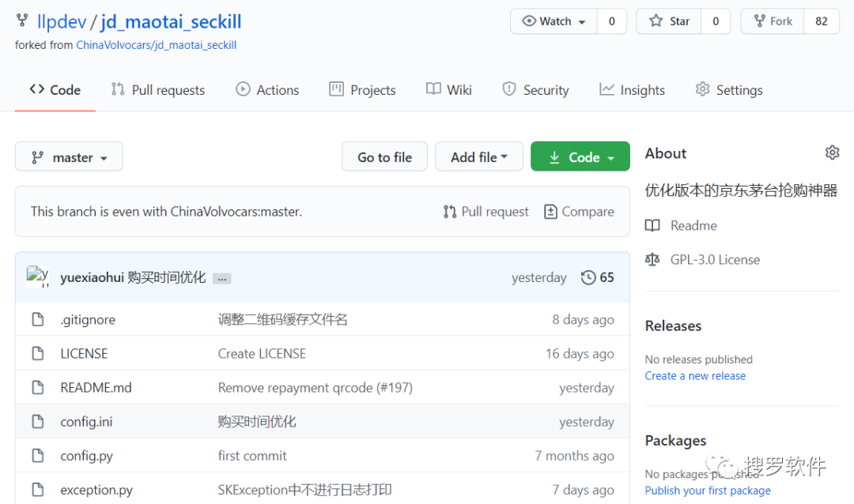Click yuexiaohui's avatar image
Image resolution: width=854 pixels, height=504 pixels.
click(38, 276)
